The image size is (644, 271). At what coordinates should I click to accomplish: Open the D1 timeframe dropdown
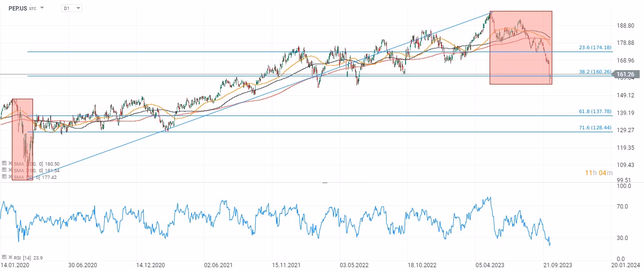[72, 8]
